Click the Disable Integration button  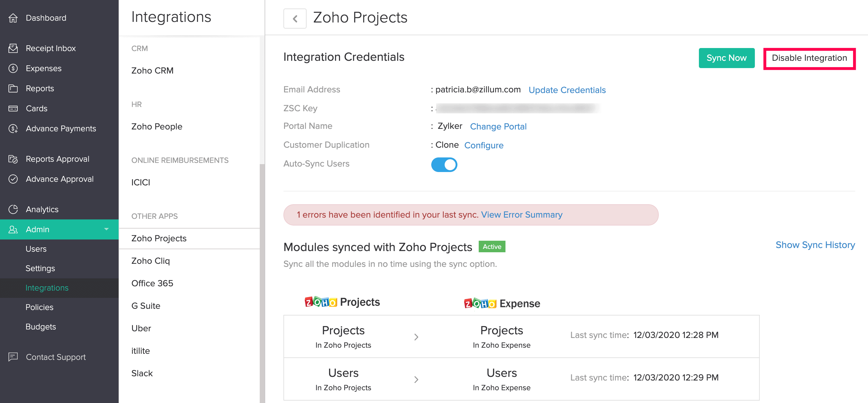tap(809, 58)
